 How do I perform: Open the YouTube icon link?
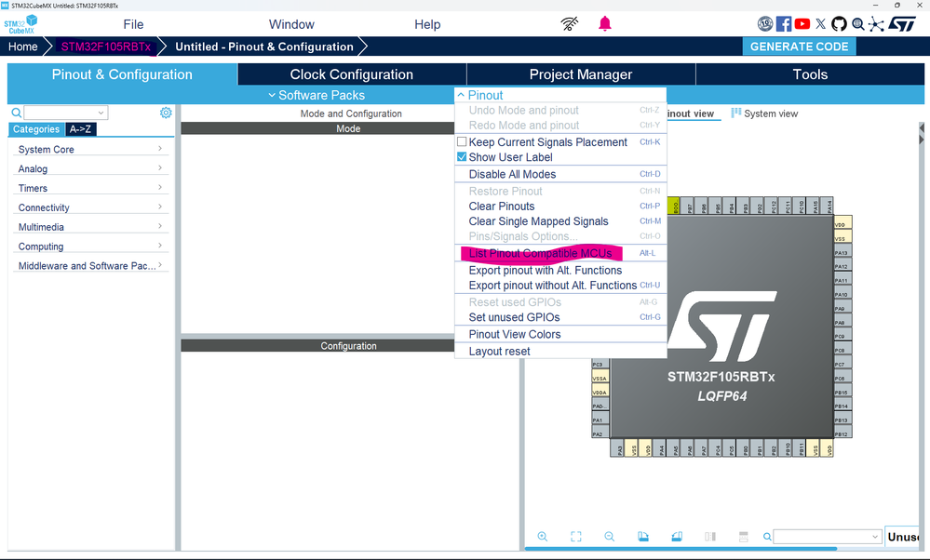[802, 23]
